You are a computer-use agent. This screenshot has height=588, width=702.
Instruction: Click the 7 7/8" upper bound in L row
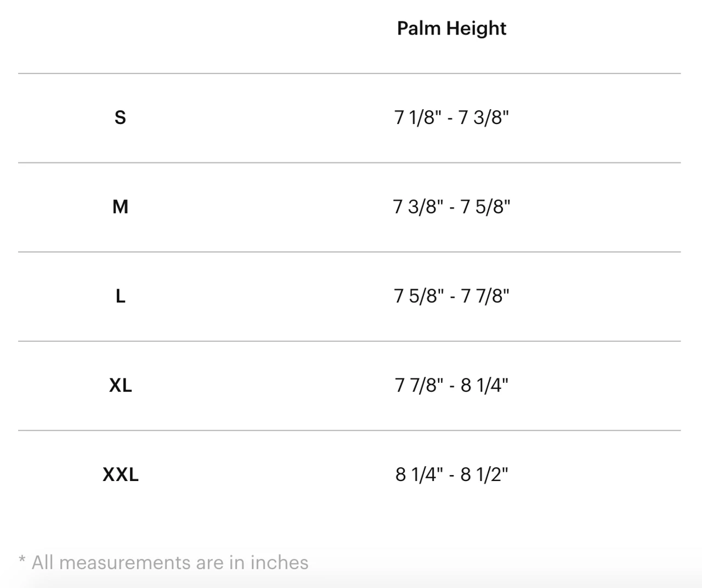tap(485, 297)
